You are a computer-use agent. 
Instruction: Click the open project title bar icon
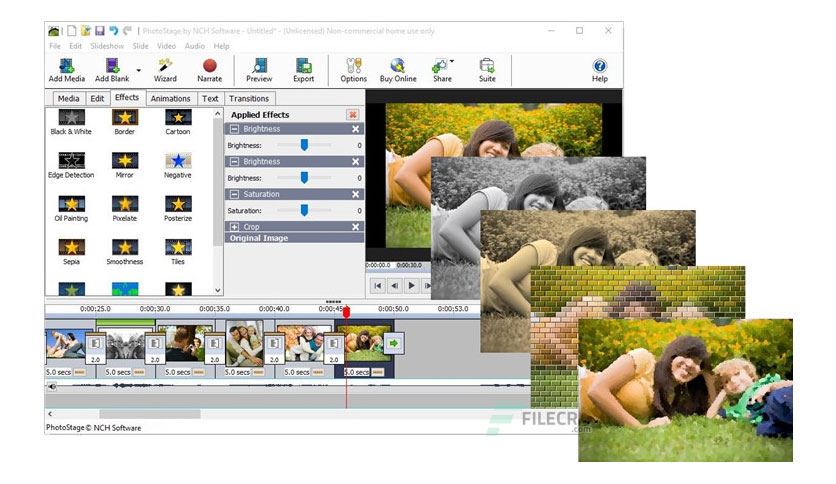coord(85,31)
